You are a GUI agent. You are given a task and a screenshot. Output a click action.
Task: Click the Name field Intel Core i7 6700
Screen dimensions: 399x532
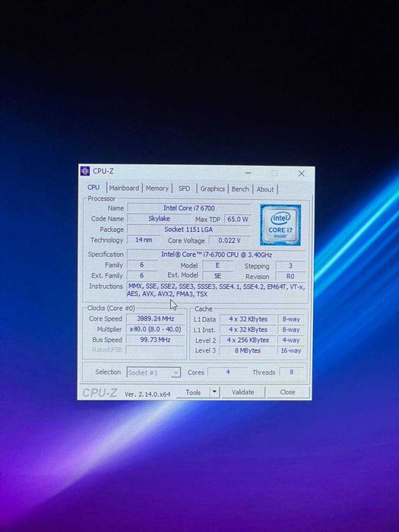coord(189,208)
